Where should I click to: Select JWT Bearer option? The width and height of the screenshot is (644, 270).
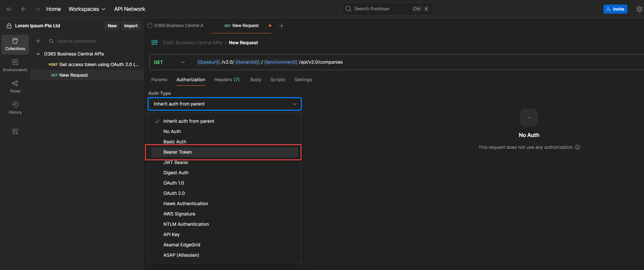click(225, 162)
